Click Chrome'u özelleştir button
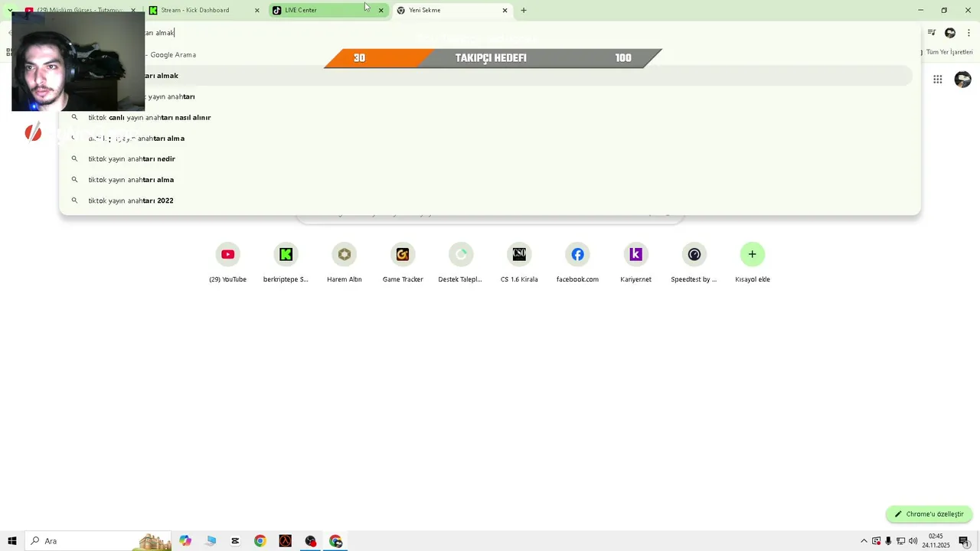Screen dimensions: 980x551 tap(929, 514)
